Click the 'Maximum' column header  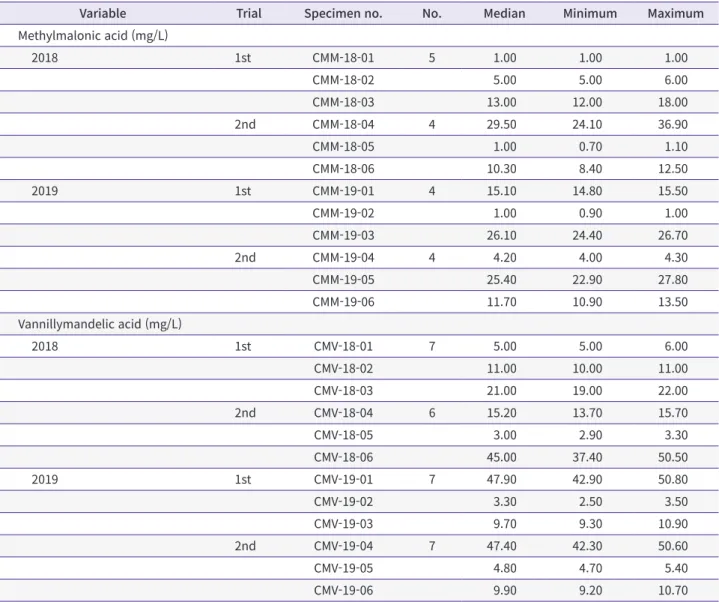pos(675,13)
